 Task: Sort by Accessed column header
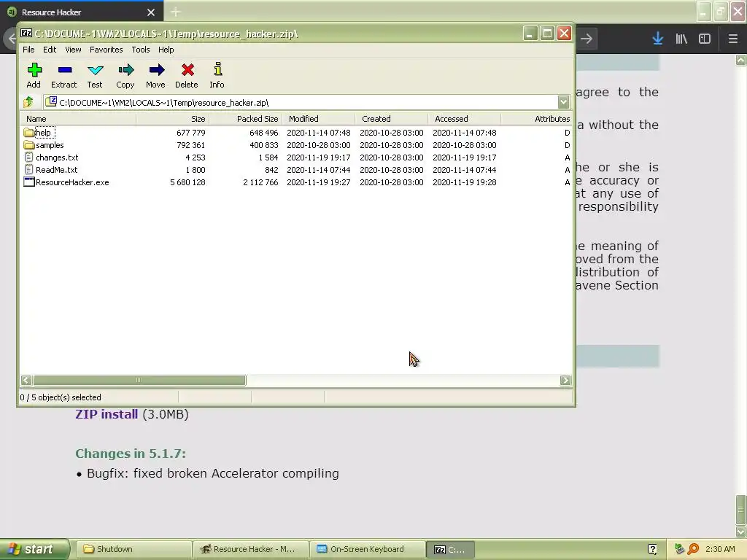(464, 119)
